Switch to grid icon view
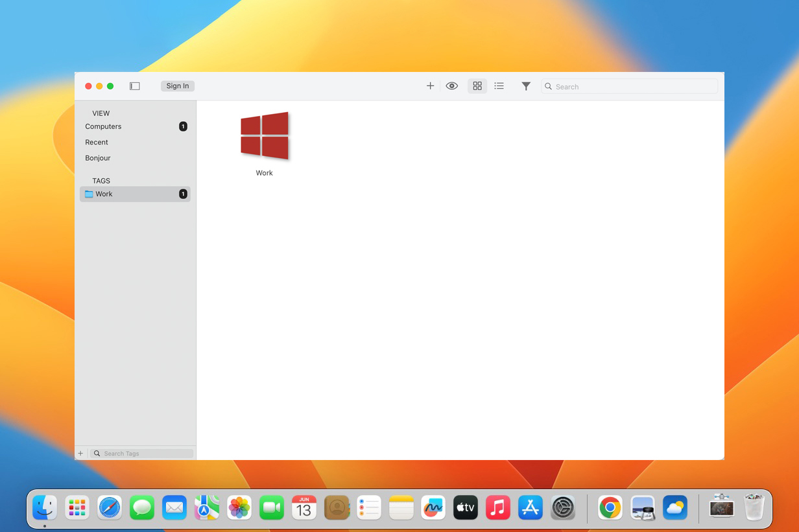 477,86
